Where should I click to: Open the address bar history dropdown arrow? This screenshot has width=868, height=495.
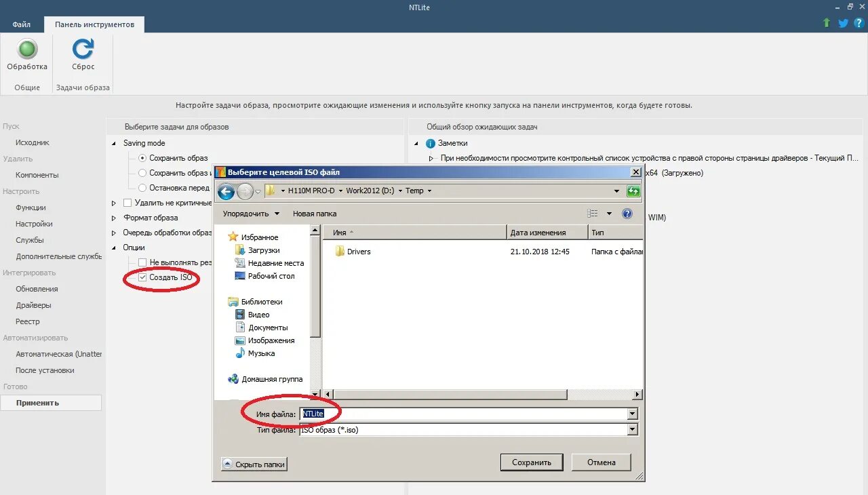(x=617, y=191)
